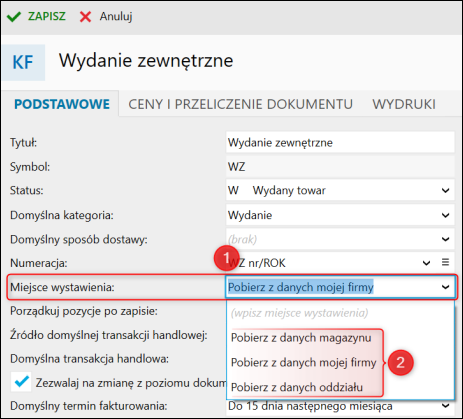Expand Domyślny termin fakturowania dropdown
Viewport: 463px width, 419px height.
[x=340, y=406]
